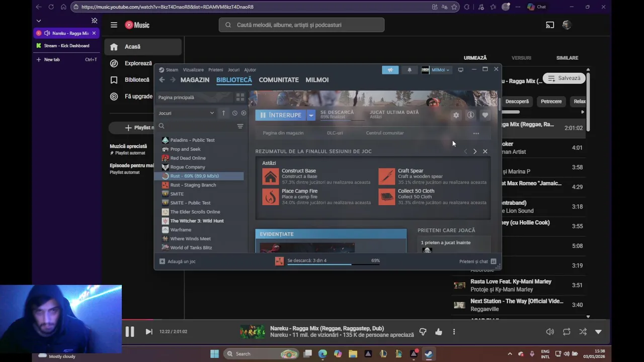This screenshot has width=644, height=362.
Task: Click the Construct Base achievement icon
Action: coord(270,176)
